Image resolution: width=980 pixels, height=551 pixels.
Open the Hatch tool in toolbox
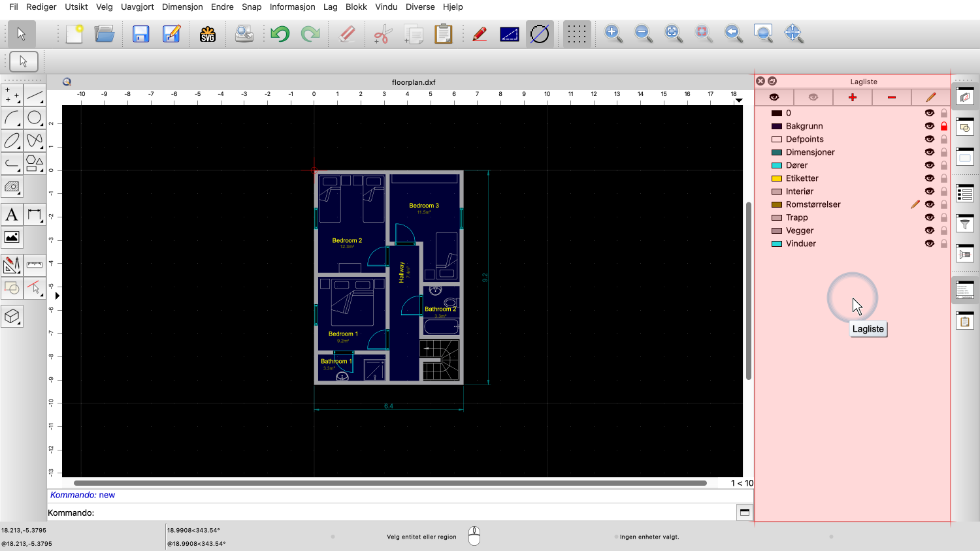point(12,187)
